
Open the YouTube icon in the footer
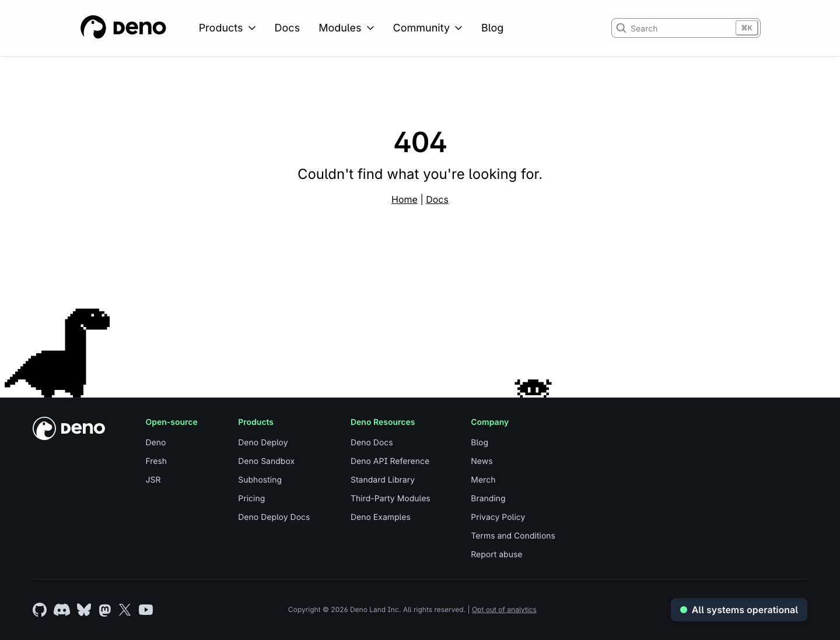[x=146, y=610]
